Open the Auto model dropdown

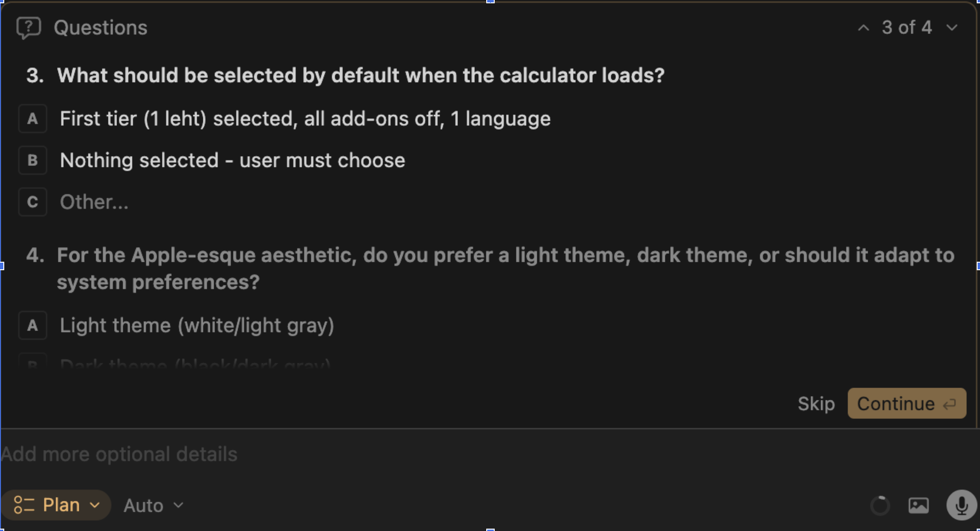[153, 506]
